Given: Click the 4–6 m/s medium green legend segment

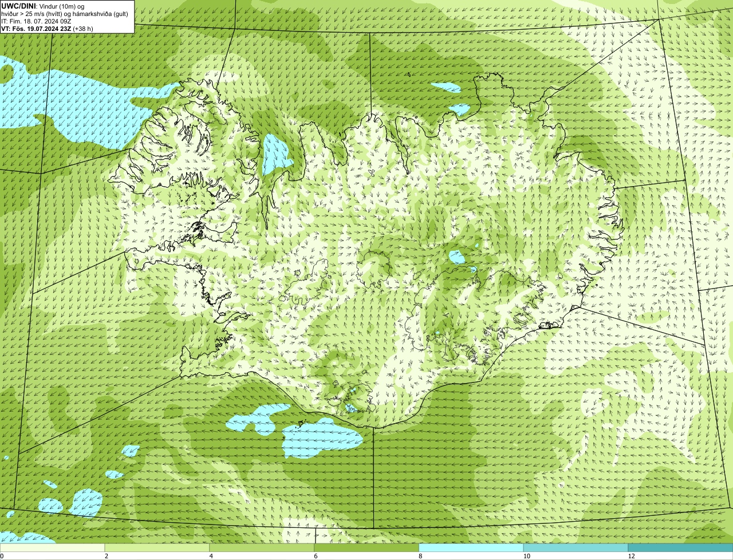Looking at the screenshot, I should click(262, 548).
